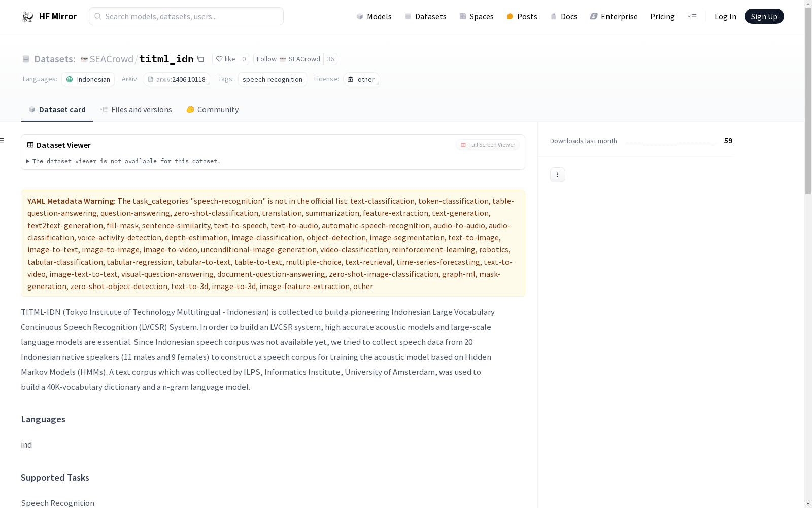Click the globe icon on Indonesian tag
Image resolution: width=812 pixels, height=508 pixels.
pos(70,79)
